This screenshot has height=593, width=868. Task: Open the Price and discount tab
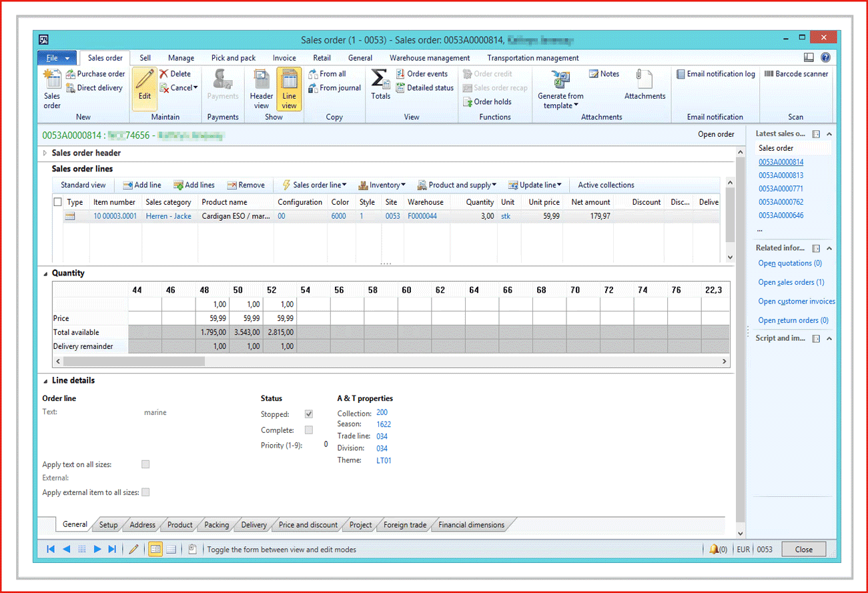(308, 525)
